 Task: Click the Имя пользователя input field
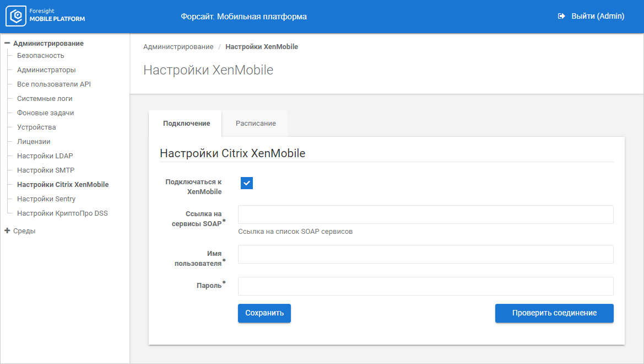click(x=425, y=254)
